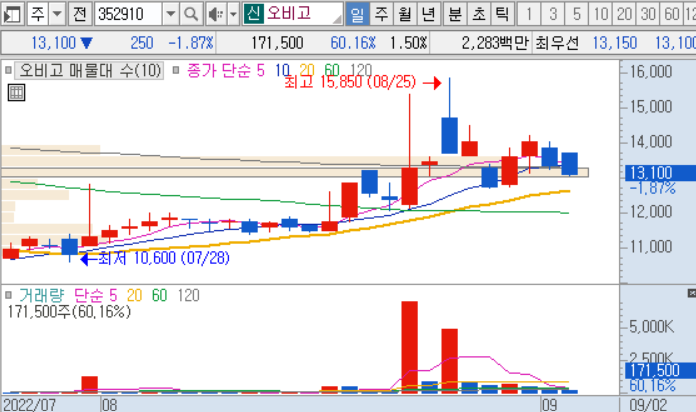Set interval to 1
The width and height of the screenshot is (696, 412).
[529, 14]
